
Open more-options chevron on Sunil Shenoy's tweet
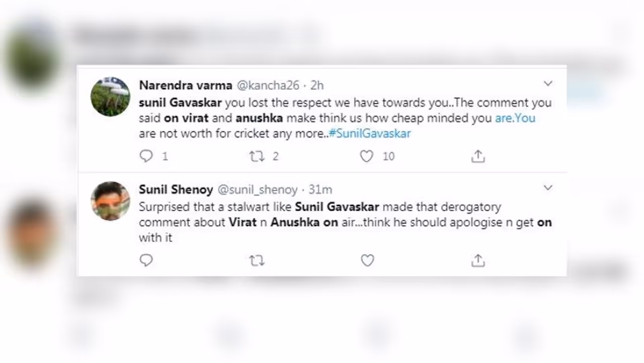click(x=548, y=188)
